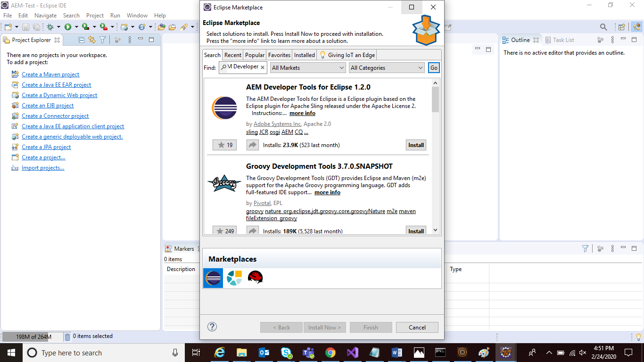Click the trash garbage collector icon
This screenshot has height=362, width=644.
[x=67, y=337]
